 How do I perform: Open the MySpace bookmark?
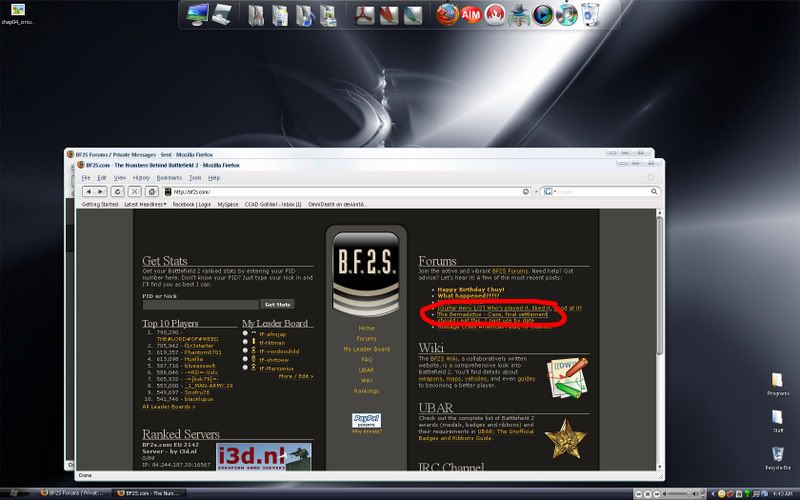tap(228, 205)
